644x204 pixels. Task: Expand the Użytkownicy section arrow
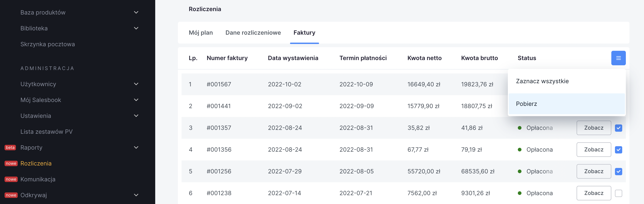click(136, 84)
